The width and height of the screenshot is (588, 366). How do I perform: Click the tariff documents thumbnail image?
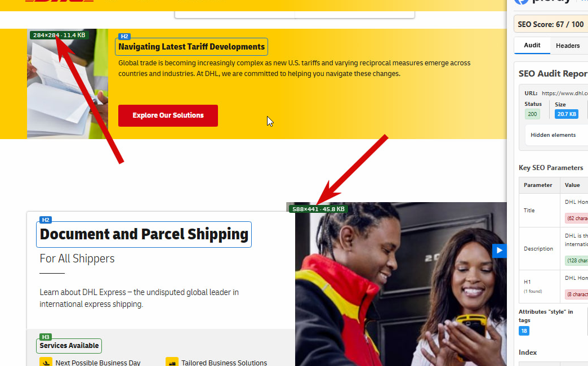click(x=68, y=84)
